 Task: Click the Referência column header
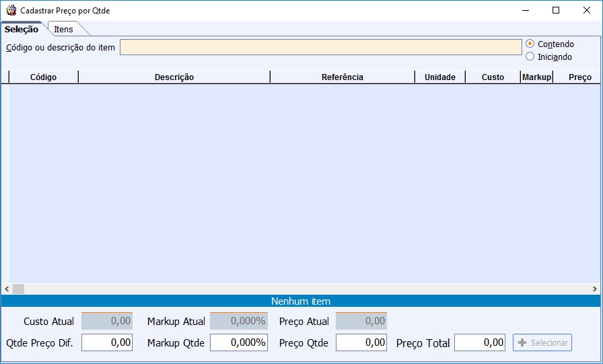click(x=343, y=77)
